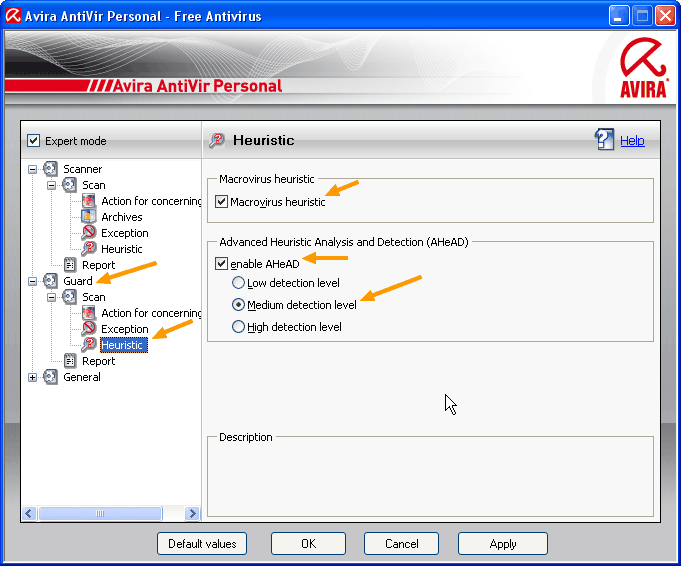The image size is (681, 566).
Task: Click the General node gear icon
Action: pyautogui.click(x=51, y=377)
